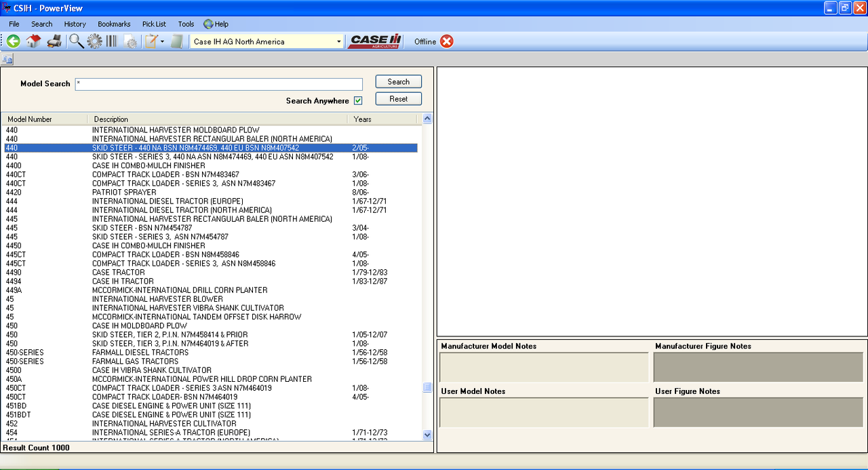Click the small blue panel icon below toolbar
This screenshot has width=868, height=470.
pos(7,60)
